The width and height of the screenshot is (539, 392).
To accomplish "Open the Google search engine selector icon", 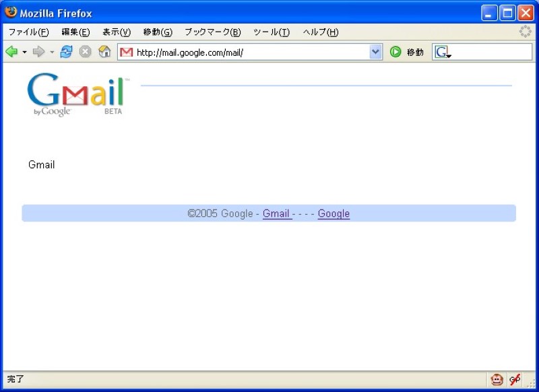I will [443, 53].
